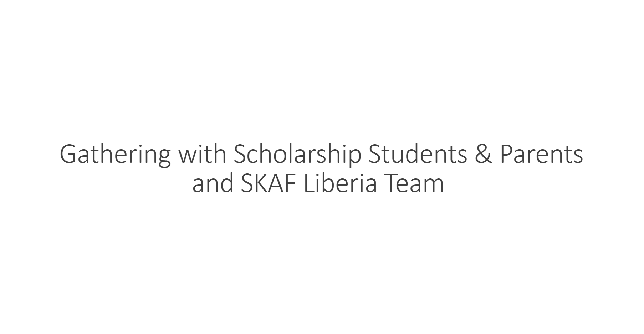Click the thin horizontal divider line
The width and height of the screenshot is (644, 334).
tap(326, 92)
